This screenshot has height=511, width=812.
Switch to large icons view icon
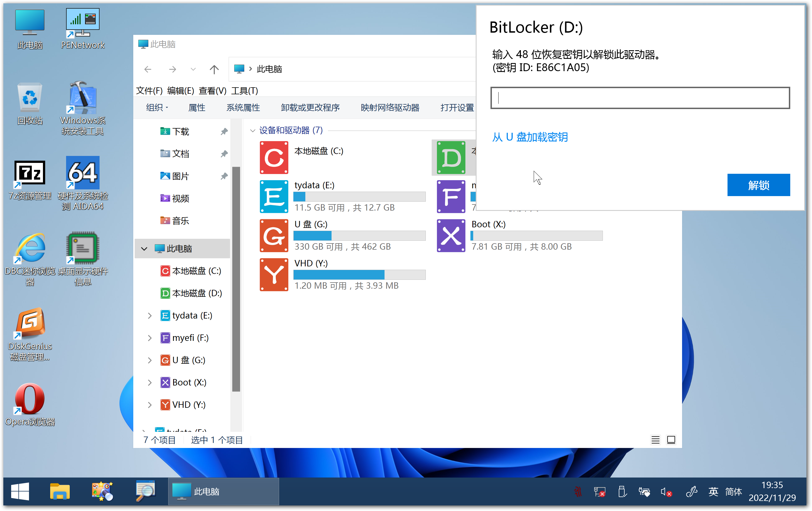[x=671, y=440]
